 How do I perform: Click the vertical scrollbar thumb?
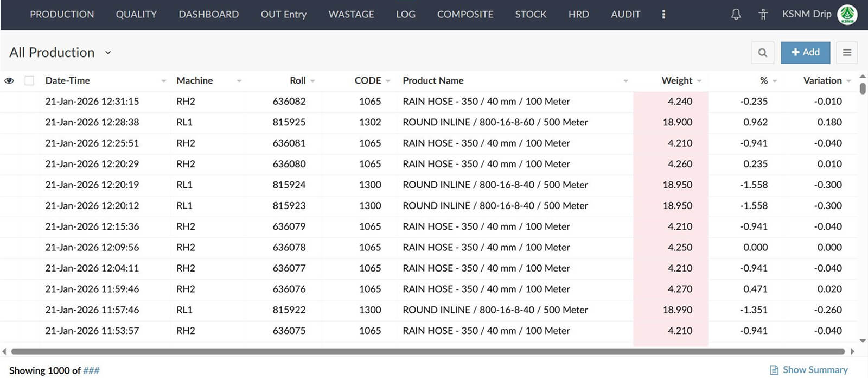pyautogui.click(x=863, y=88)
